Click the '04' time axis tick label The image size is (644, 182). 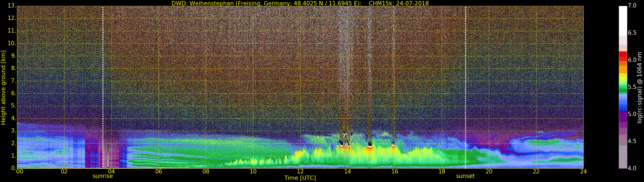coord(111,171)
